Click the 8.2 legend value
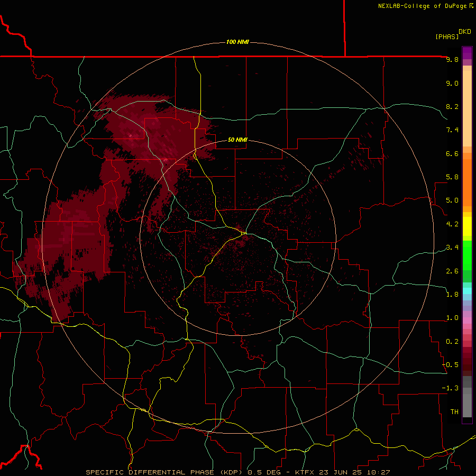Image resolution: width=476 pixels, height=476 pixels. (452, 106)
